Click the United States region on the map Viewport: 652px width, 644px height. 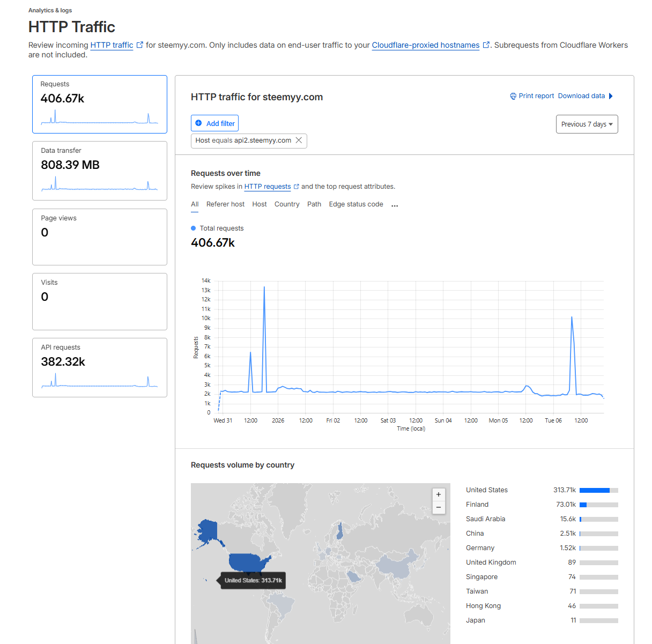[246, 562]
